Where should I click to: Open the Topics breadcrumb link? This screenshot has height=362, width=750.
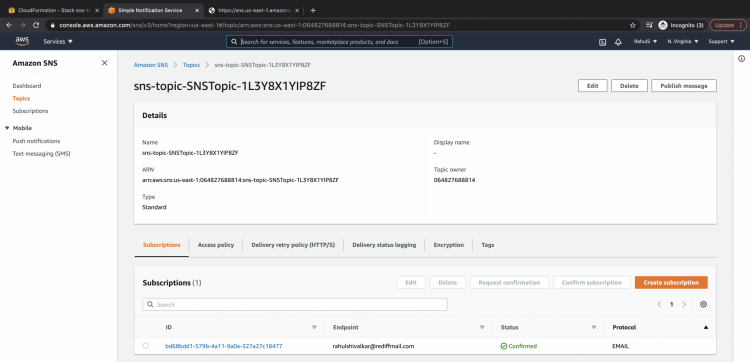(191, 65)
